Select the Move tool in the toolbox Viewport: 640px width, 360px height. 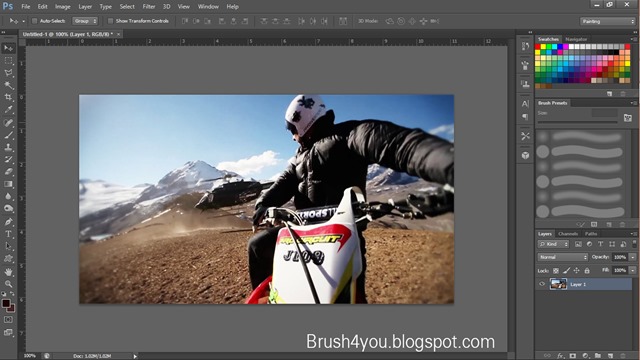click(8, 48)
